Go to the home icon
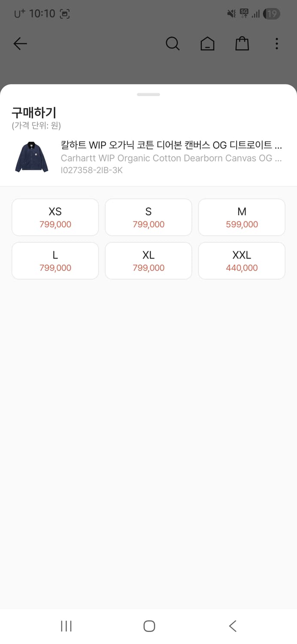 tap(207, 43)
